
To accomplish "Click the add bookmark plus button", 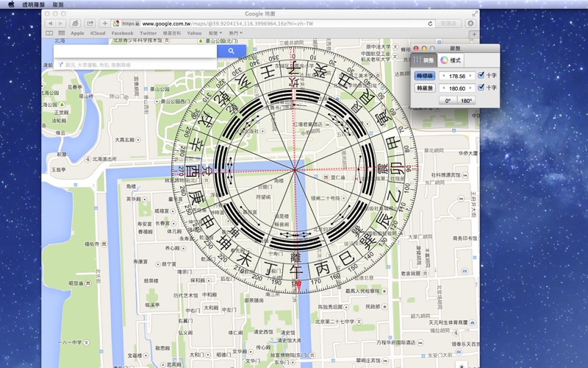I will coord(105,24).
